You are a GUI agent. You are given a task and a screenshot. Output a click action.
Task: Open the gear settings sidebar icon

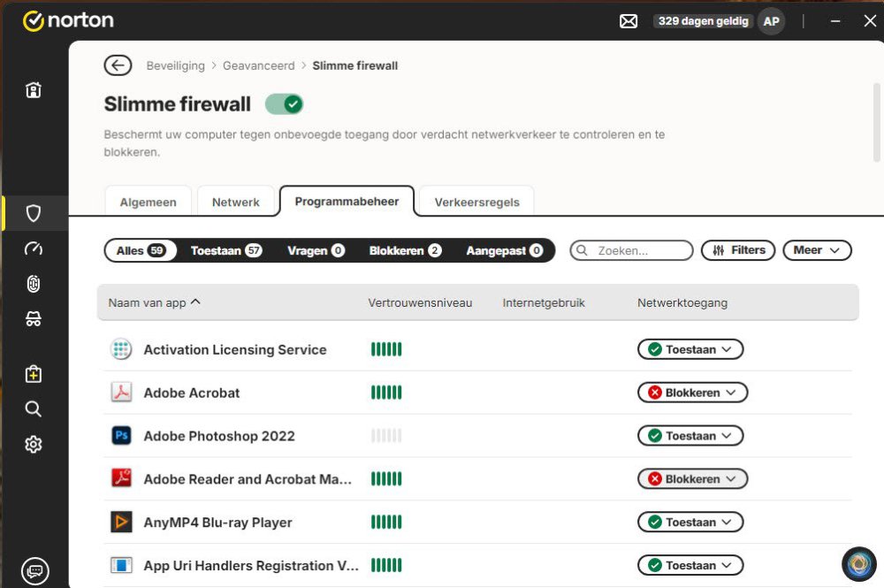[34, 444]
